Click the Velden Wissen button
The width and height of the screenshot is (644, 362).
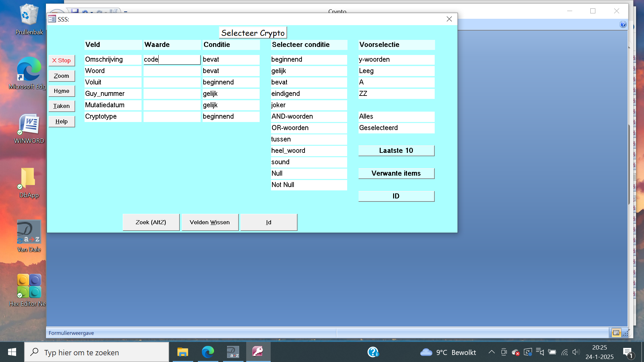210,222
